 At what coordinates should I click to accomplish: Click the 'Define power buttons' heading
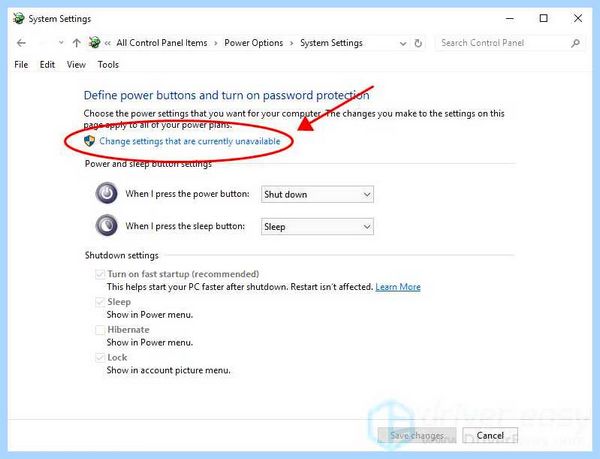click(x=227, y=95)
